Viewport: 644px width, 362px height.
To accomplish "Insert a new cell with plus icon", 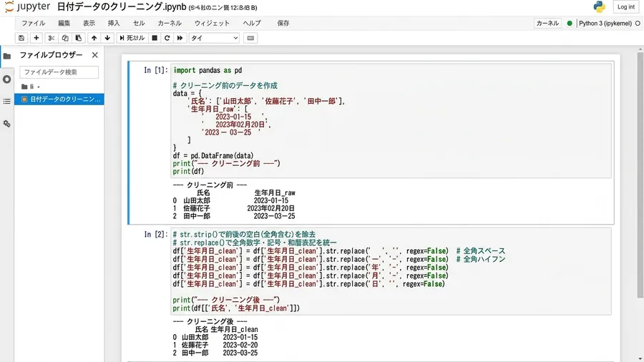I will 36,38.
